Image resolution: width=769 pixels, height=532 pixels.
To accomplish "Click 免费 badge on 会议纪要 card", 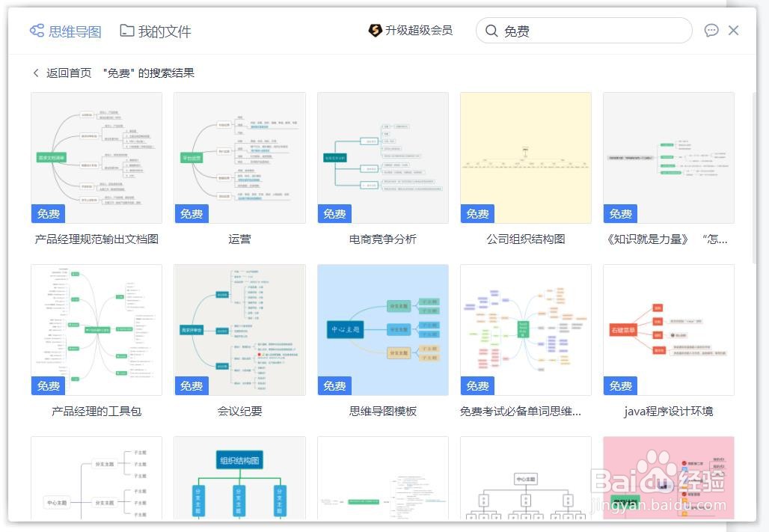I will pos(192,386).
